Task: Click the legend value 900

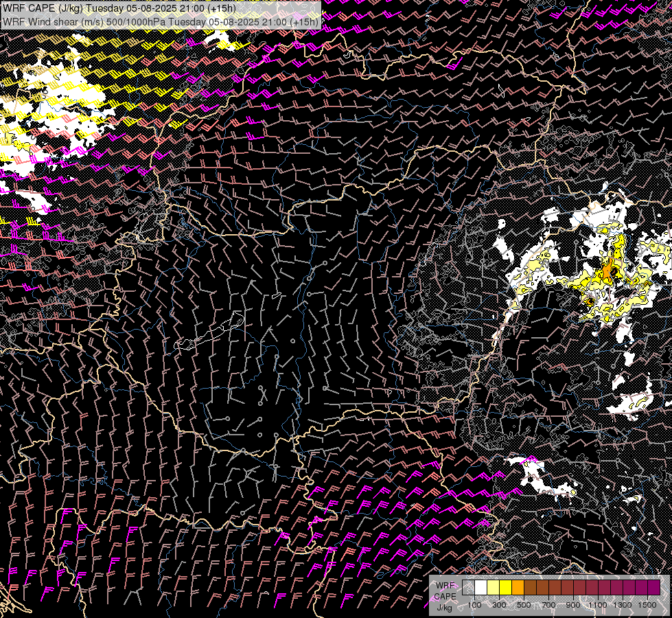Action: point(573,605)
